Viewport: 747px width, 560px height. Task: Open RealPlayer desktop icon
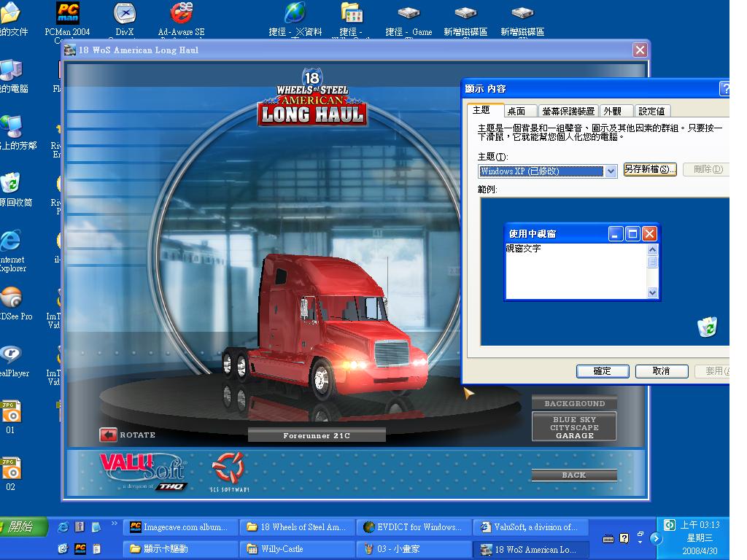point(11,354)
